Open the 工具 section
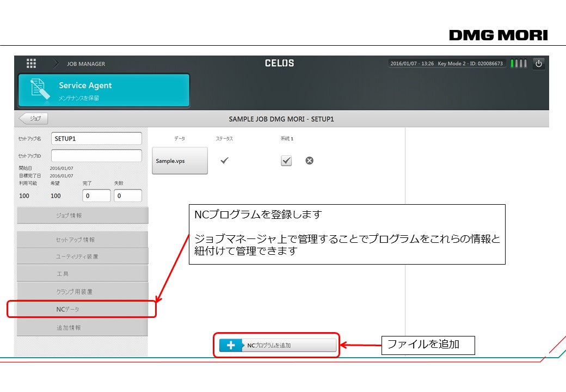566x392 pixels. click(x=83, y=274)
